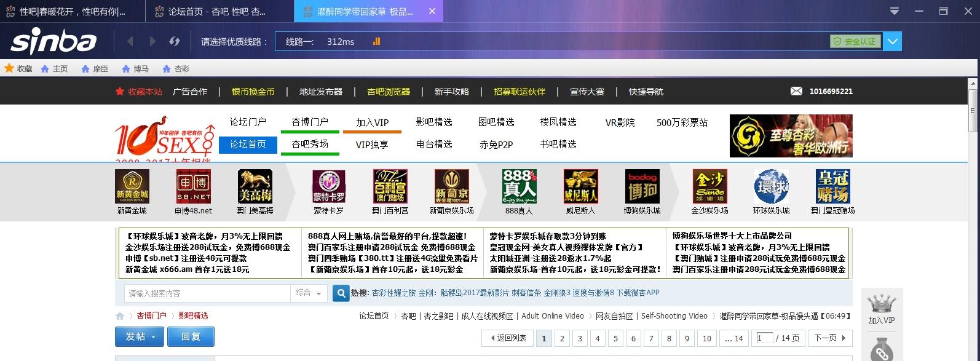Screen dimensions: 980x361
Task: Go to page 10 in pagination
Action: click(707, 338)
